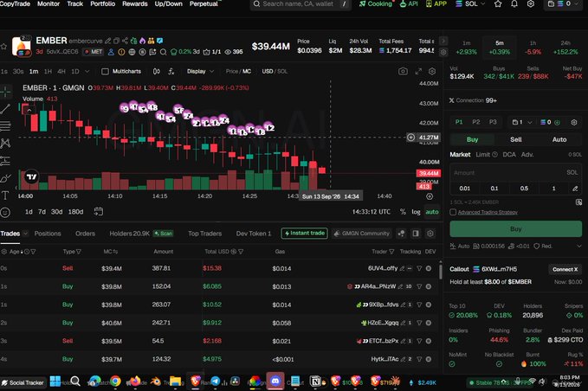
Task: Open the emoji sticker tool
Action: (5, 212)
